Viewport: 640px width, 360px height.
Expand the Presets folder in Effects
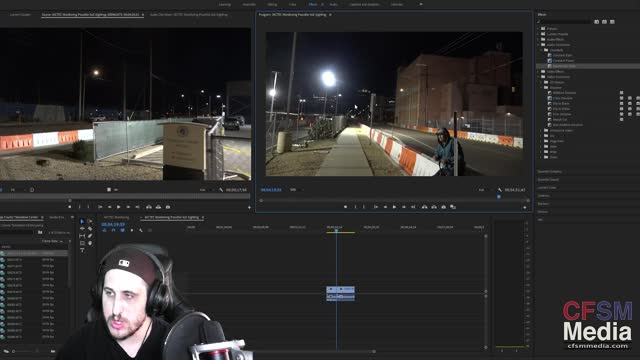click(x=539, y=29)
